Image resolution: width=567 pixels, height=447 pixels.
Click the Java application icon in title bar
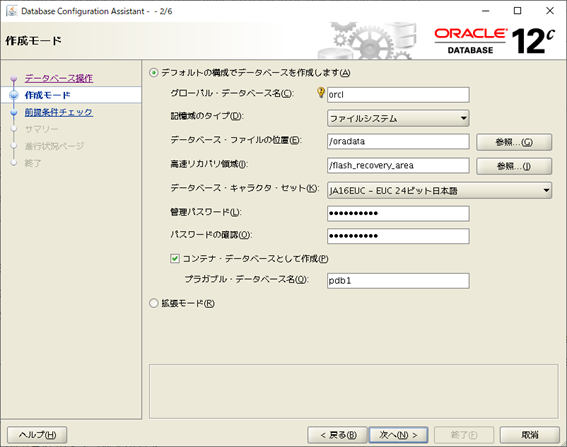12,11
